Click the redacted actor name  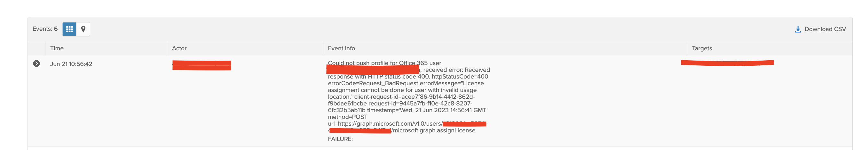pos(201,65)
